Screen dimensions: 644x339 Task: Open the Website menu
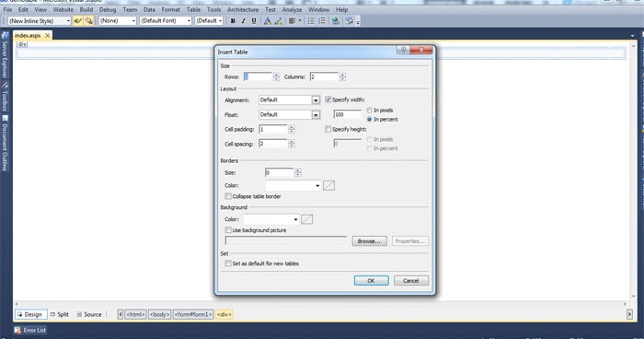pos(63,9)
